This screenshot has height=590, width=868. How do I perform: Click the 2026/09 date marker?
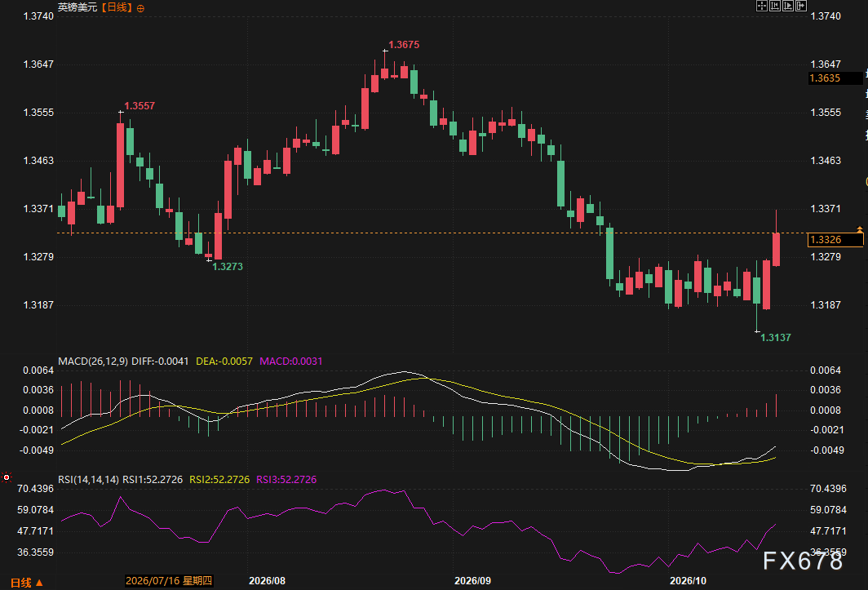[472, 580]
